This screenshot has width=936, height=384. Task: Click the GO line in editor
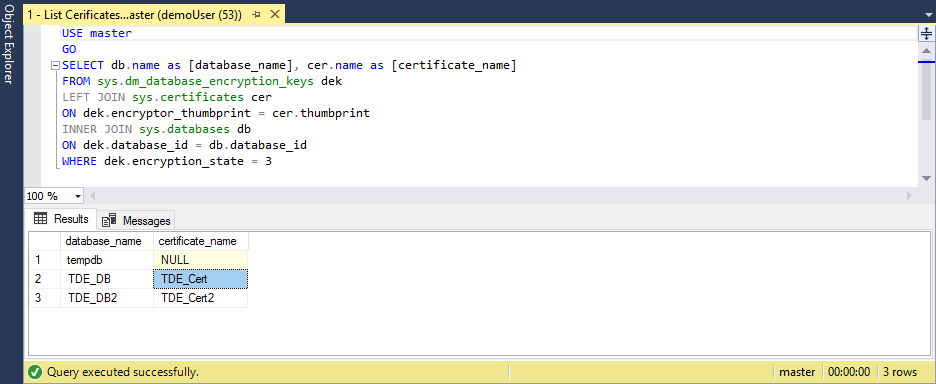click(x=69, y=50)
